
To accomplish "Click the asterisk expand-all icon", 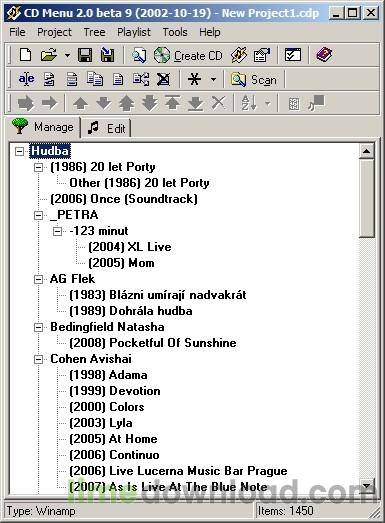I will 194,79.
